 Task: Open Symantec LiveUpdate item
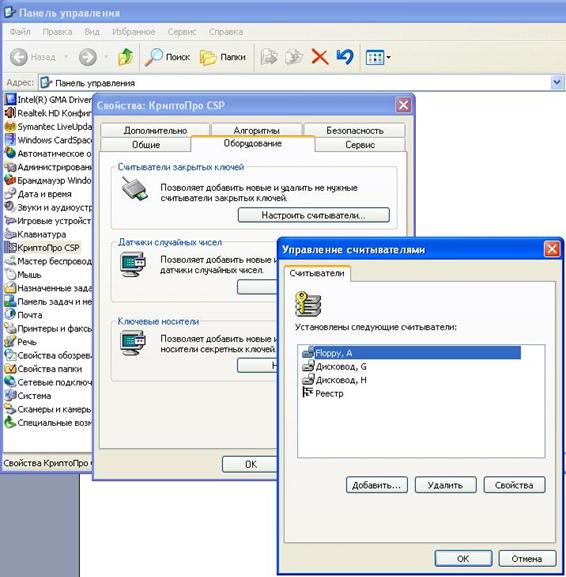(x=48, y=127)
